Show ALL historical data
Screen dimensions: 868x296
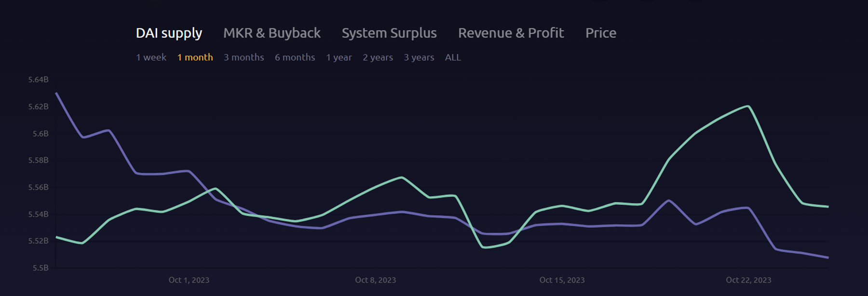pyautogui.click(x=452, y=57)
